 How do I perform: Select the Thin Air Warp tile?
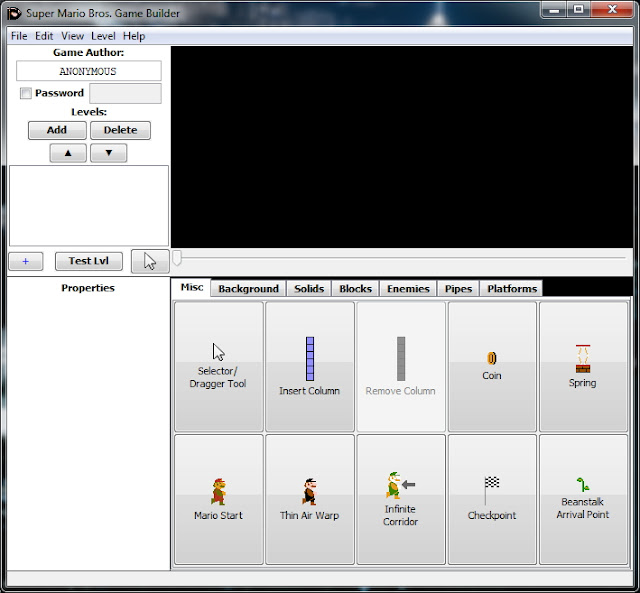[310, 499]
